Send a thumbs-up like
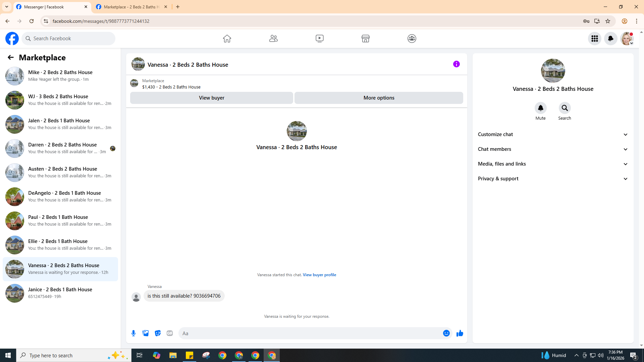This screenshot has height=362, width=644. (460, 333)
